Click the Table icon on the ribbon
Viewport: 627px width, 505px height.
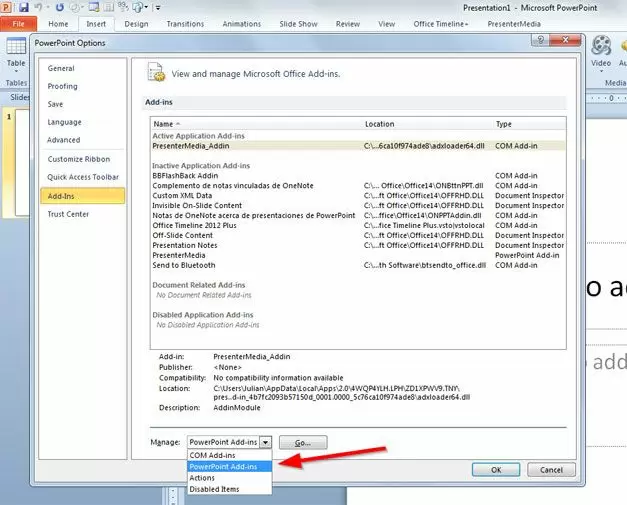tap(16, 46)
